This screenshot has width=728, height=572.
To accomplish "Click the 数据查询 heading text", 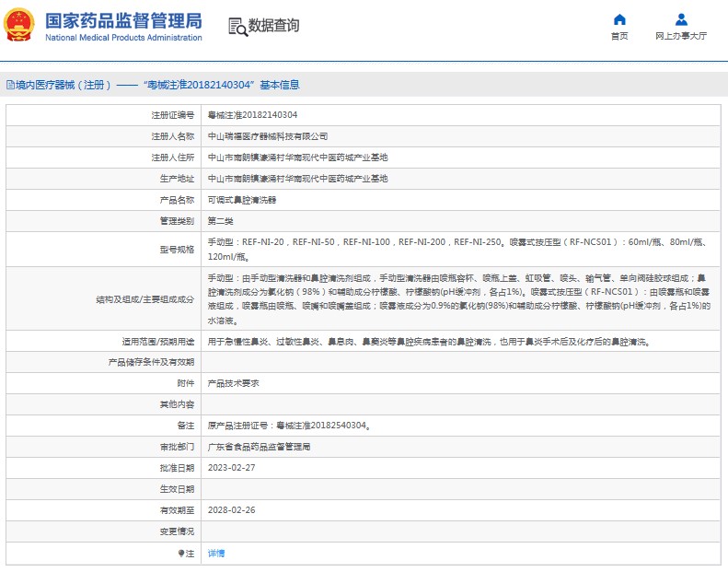I will (x=273, y=26).
